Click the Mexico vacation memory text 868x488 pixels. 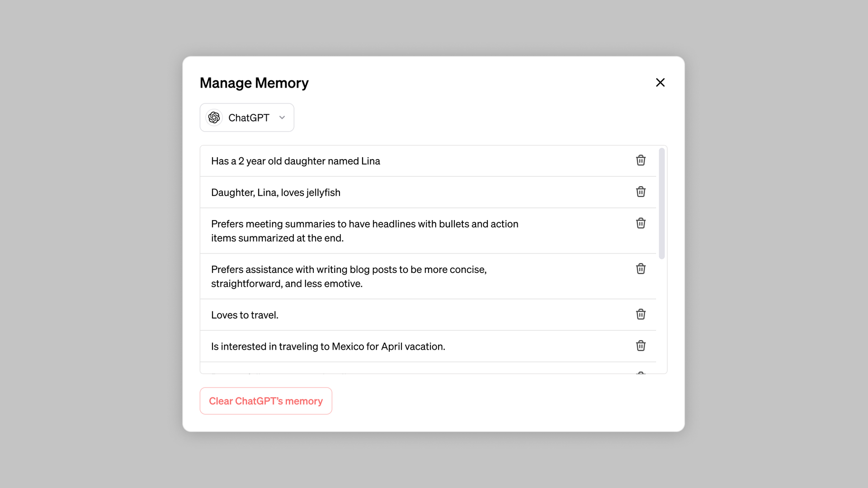328,346
